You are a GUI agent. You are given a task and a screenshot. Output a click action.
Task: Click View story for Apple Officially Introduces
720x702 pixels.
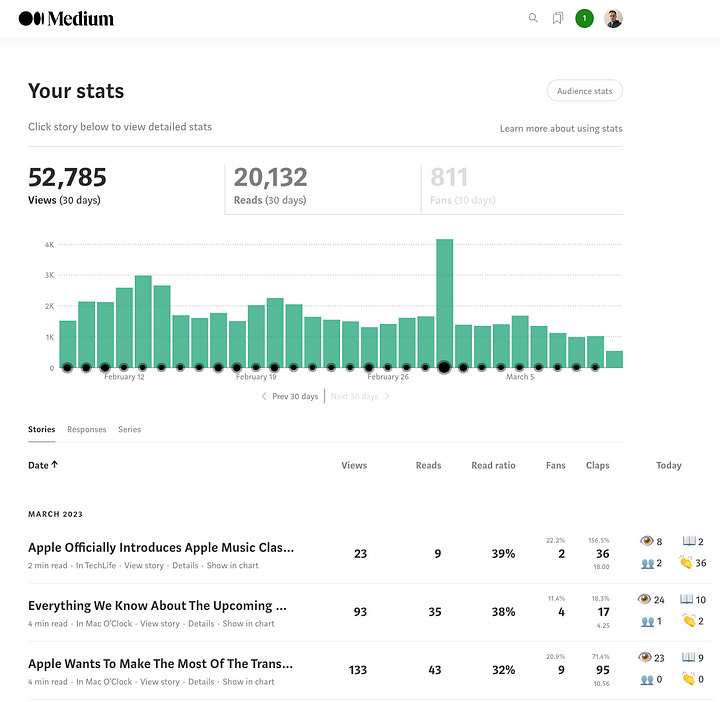click(144, 565)
